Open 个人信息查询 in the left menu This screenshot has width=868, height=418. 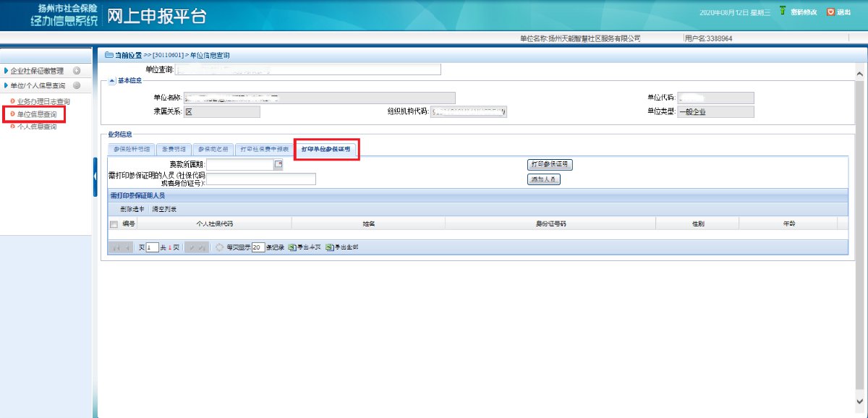pos(36,127)
